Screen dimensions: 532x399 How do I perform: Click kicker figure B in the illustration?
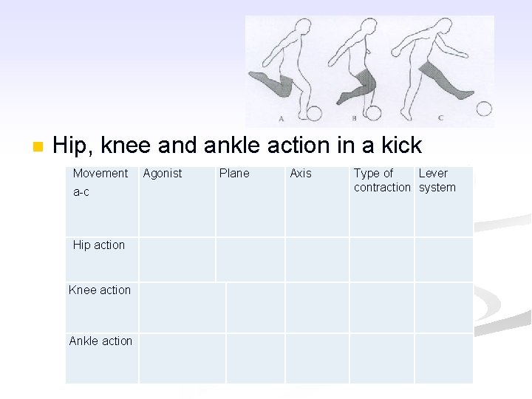pos(358,70)
